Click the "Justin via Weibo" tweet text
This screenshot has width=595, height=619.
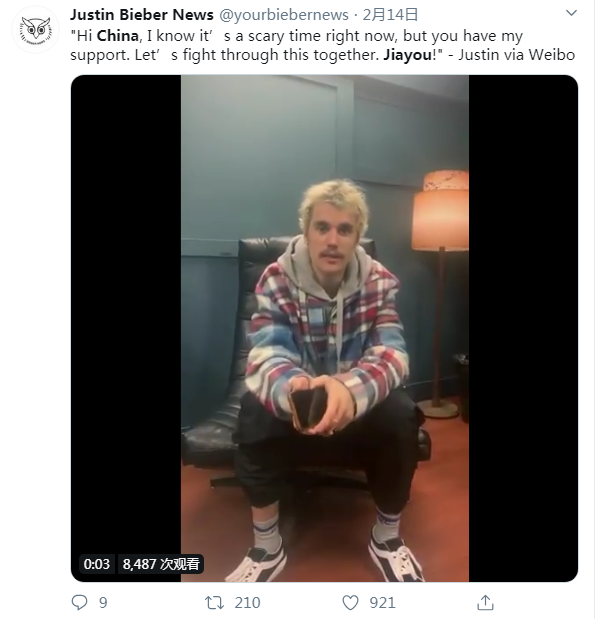point(516,55)
